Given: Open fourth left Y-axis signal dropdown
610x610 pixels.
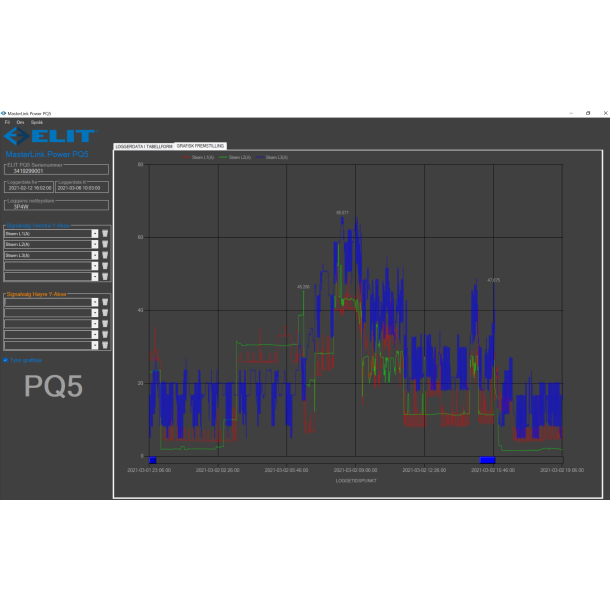Looking at the screenshot, I should coord(95,266).
